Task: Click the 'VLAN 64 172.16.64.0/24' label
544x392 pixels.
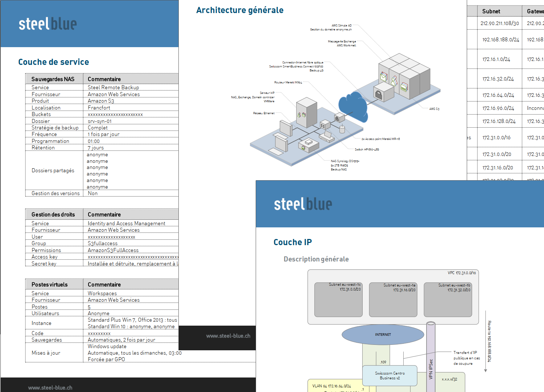Action: click(x=331, y=386)
